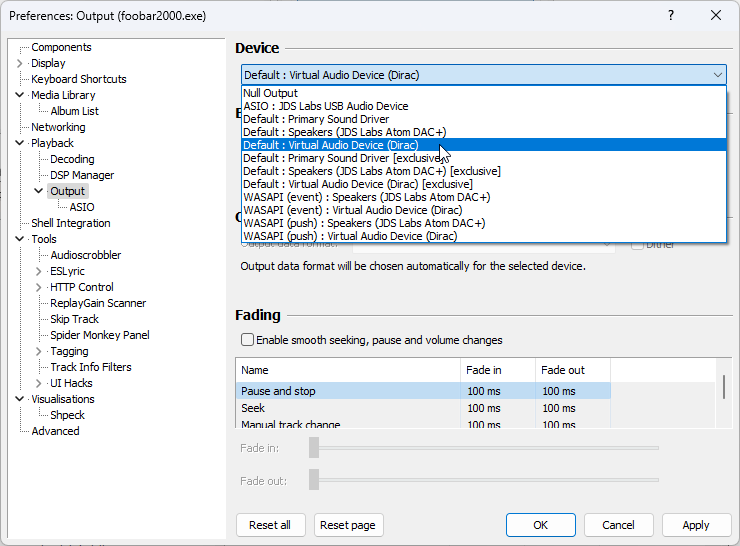Open ReplayGain Scanner preferences page
This screenshot has height=546, width=740.
coord(98,303)
